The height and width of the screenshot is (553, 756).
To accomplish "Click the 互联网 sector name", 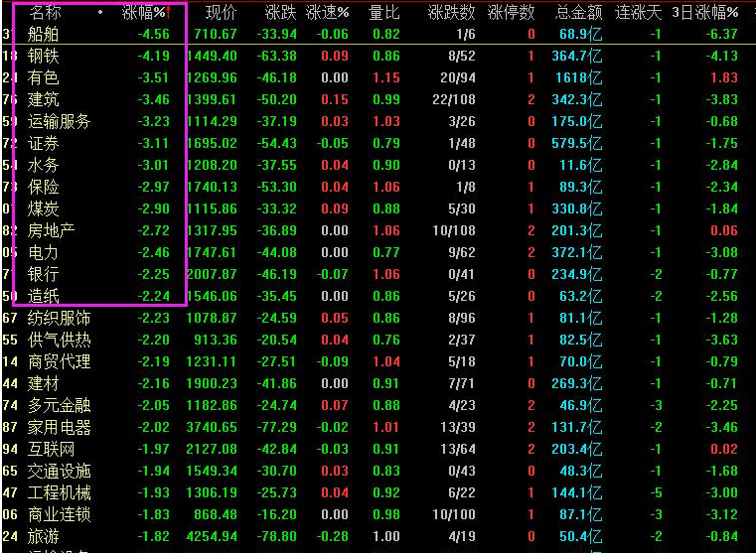I will [52, 449].
